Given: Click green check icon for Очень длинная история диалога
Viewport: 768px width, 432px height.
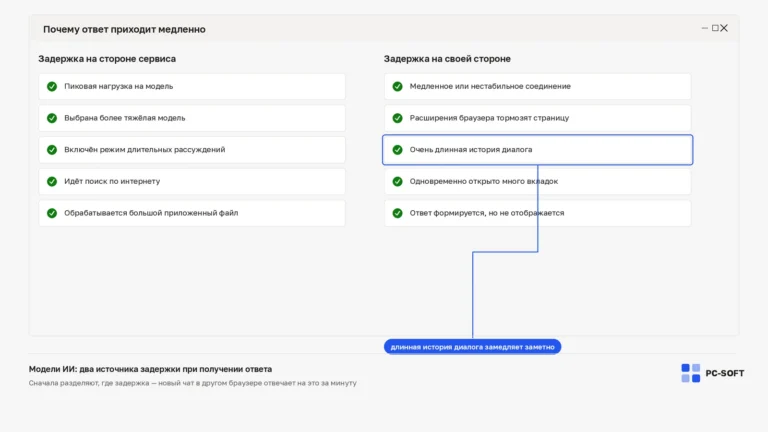Looking at the screenshot, I should pyautogui.click(x=397, y=150).
